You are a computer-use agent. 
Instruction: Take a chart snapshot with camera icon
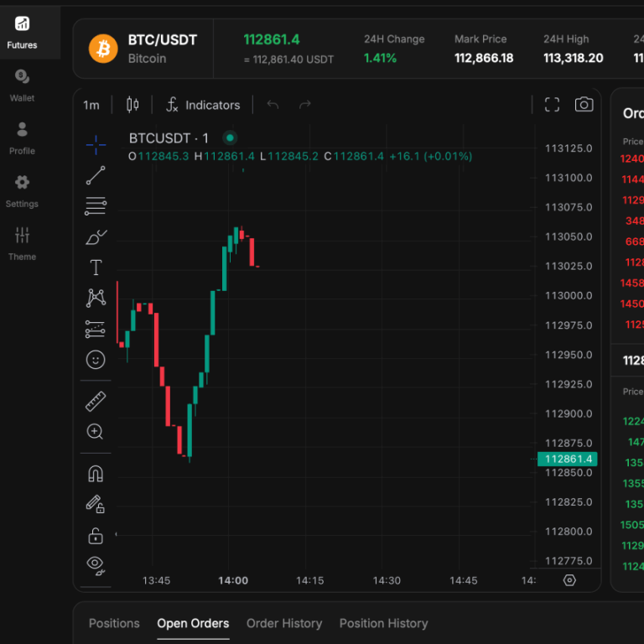click(x=584, y=104)
